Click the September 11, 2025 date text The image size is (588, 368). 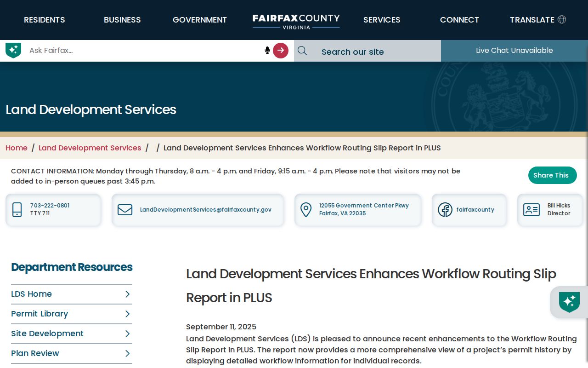[221, 327]
